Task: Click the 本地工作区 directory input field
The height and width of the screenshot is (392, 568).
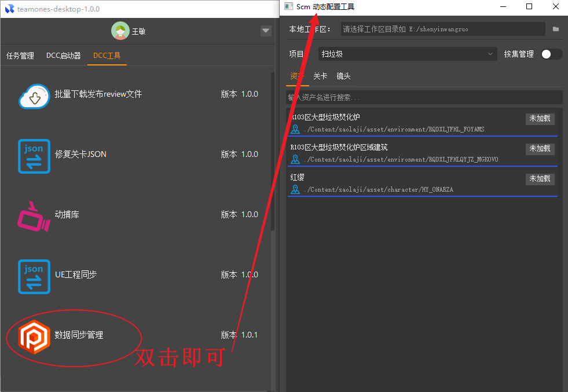Action: tap(443, 29)
